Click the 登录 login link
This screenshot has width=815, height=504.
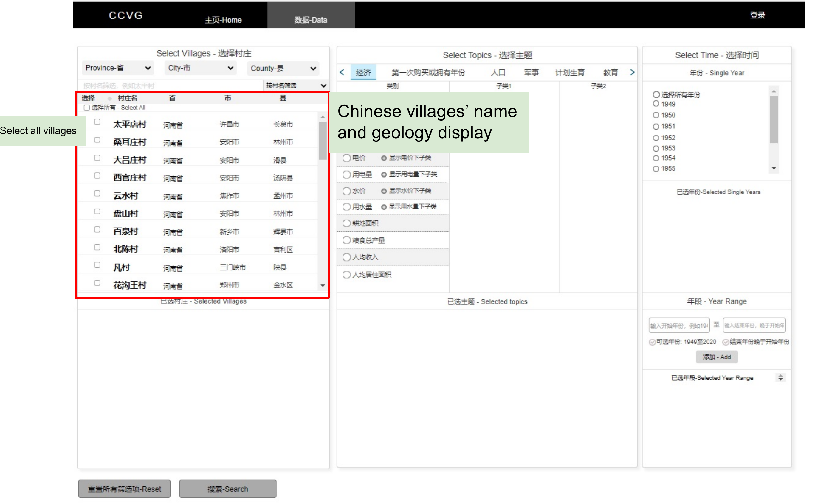757,15
